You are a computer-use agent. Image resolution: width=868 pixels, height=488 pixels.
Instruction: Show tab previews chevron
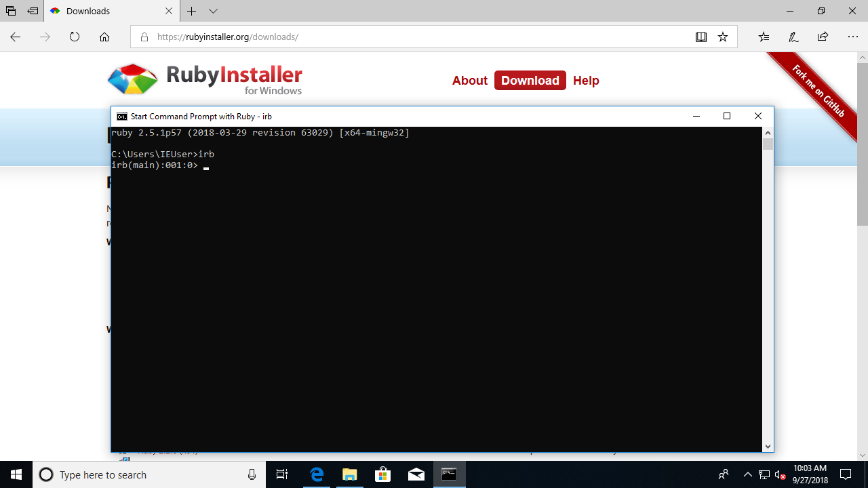(x=213, y=11)
